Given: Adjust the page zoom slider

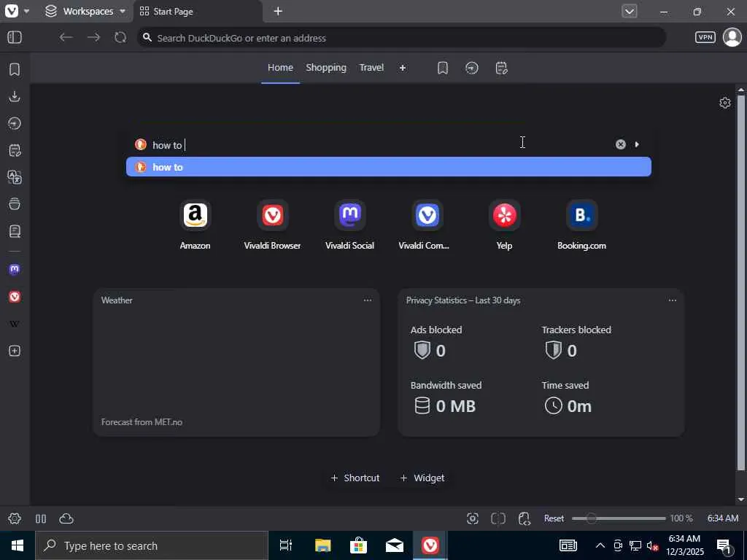Looking at the screenshot, I should tap(619, 518).
